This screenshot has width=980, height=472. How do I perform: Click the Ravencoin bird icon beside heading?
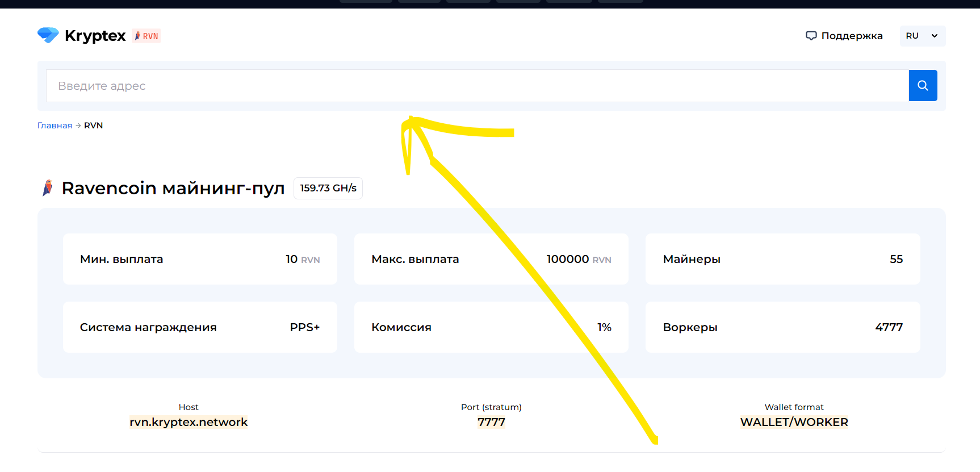[x=48, y=188]
